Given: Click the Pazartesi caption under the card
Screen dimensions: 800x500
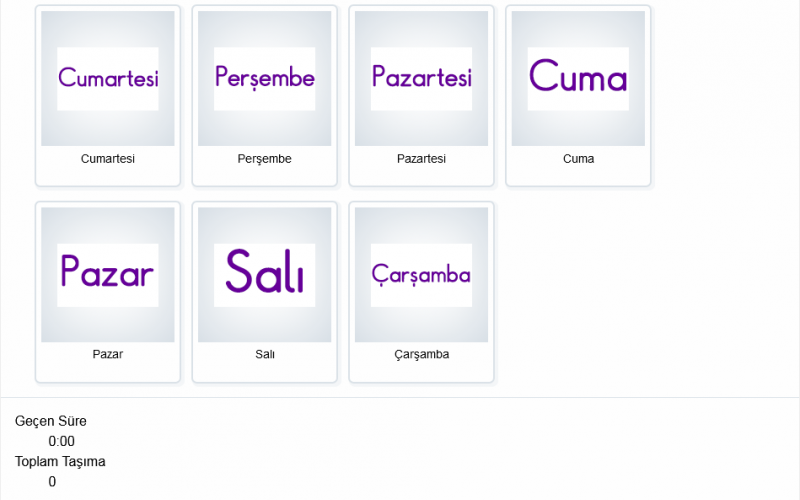Looking at the screenshot, I should tap(421, 159).
